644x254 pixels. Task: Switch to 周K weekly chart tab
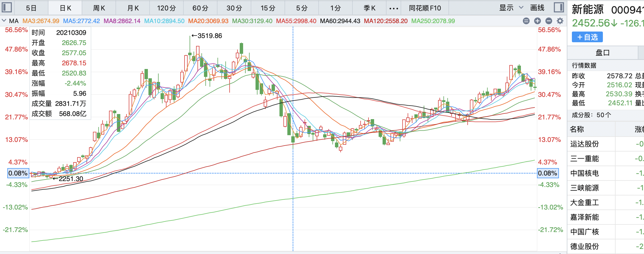99,8
